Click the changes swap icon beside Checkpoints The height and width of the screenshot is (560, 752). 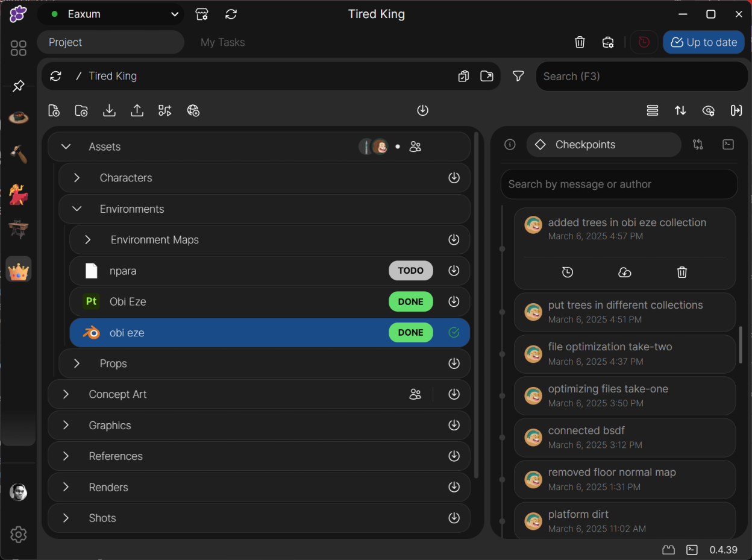[698, 145]
